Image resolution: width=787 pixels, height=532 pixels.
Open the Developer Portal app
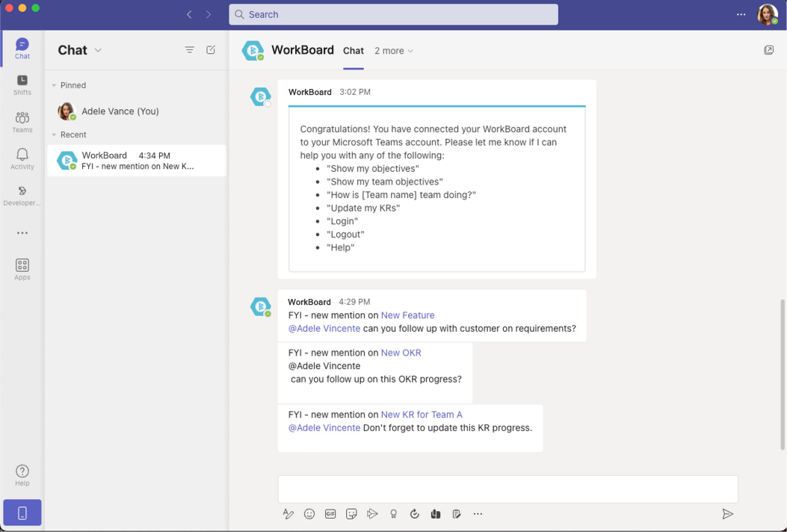coord(22,196)
